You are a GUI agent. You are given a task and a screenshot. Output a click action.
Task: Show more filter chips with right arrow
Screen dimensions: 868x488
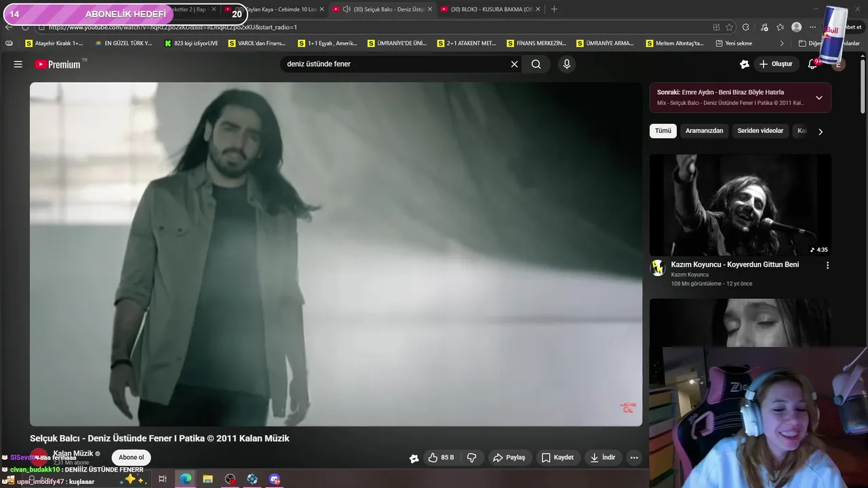(x=821, y=131)
